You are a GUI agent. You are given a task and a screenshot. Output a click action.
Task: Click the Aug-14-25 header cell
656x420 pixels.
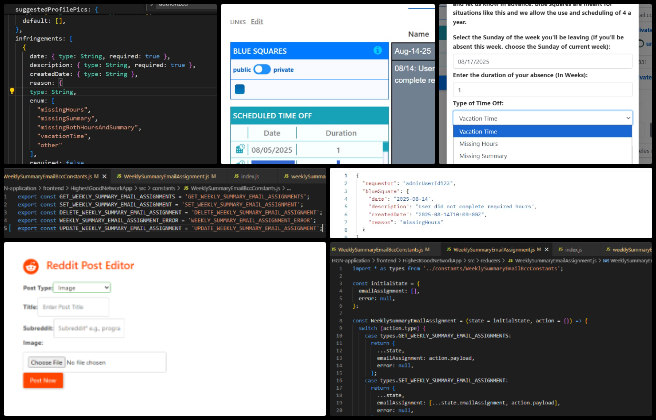pos(413,51)
